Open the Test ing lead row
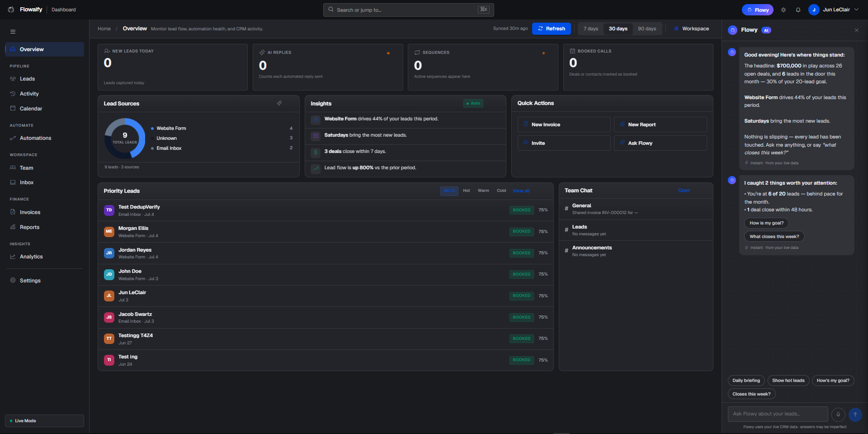868x434 pixels. (x=325, y=360)
